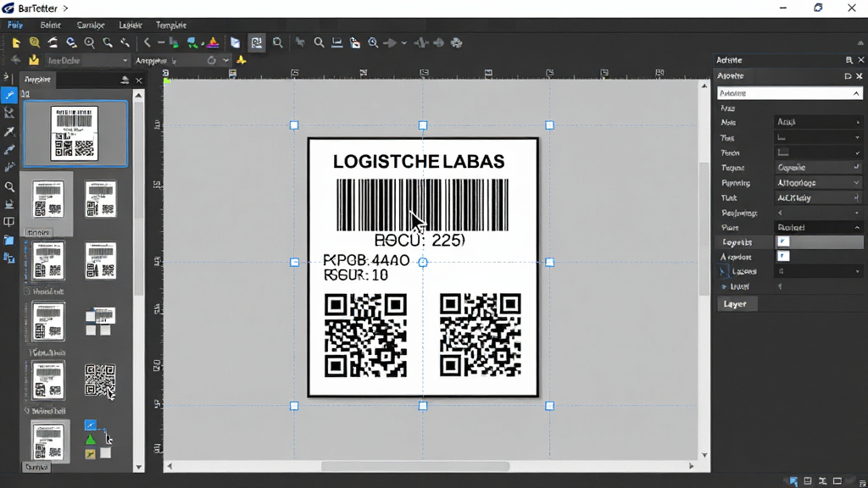Click the right QR code on label
This screenshot has width=868, height=488.
coord(481,335)
